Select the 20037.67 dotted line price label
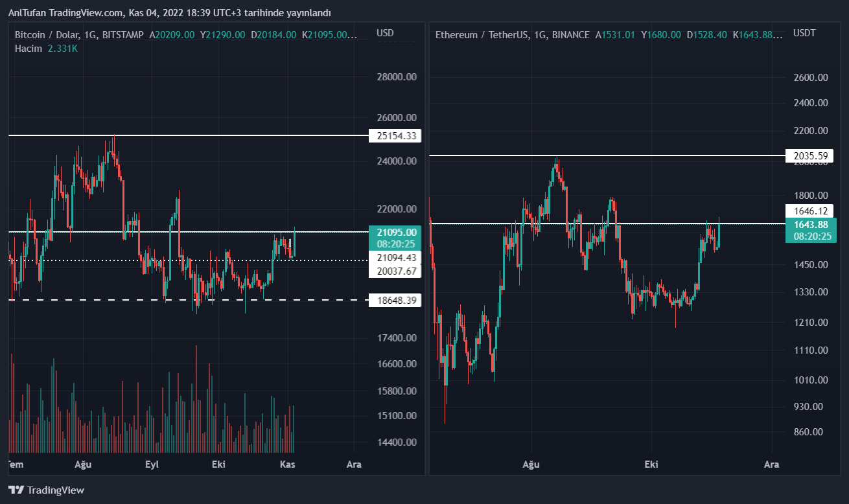Viewport: 849px width, 504px height. point(395,271)
